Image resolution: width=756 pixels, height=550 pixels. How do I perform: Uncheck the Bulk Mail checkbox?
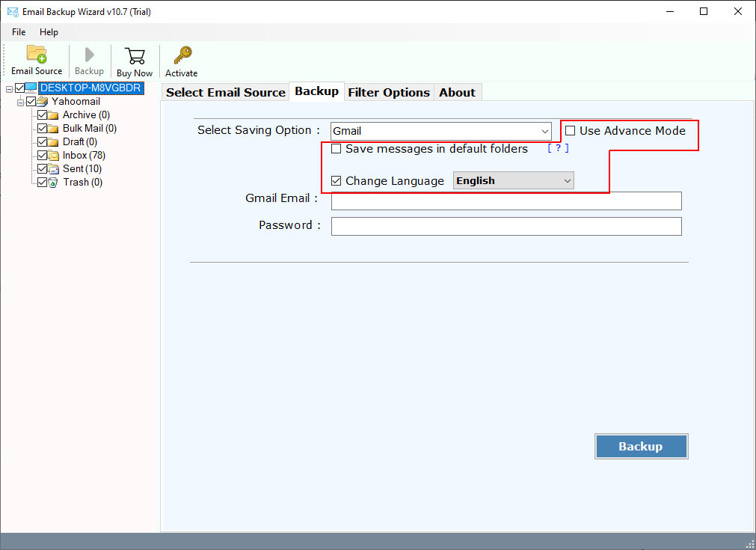tap(43, 129)
